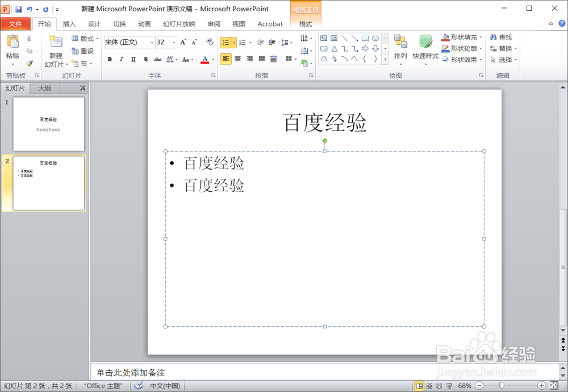
Task: Click the PowerPoint Help question mark
Action: point(562,23)
